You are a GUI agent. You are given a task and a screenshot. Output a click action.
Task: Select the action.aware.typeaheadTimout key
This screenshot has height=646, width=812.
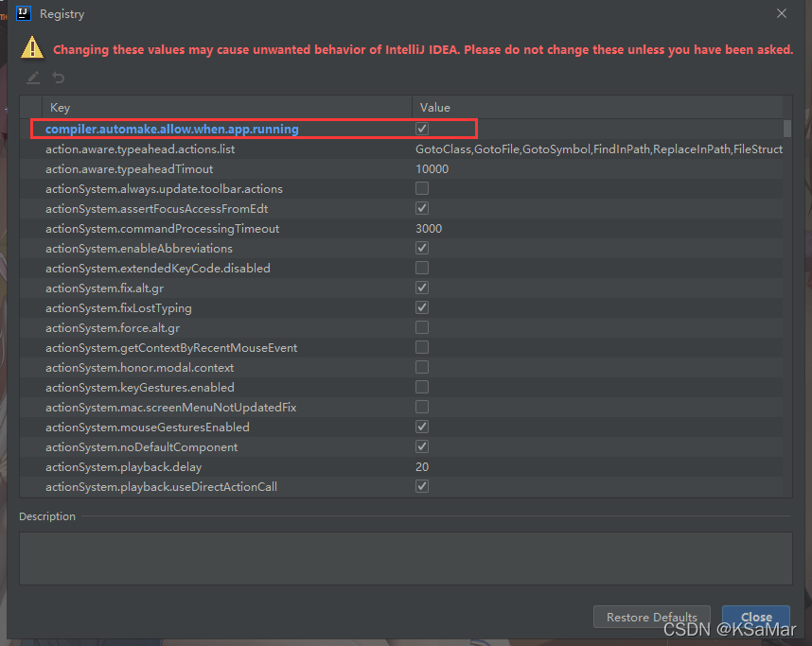[x=129, y=168]
